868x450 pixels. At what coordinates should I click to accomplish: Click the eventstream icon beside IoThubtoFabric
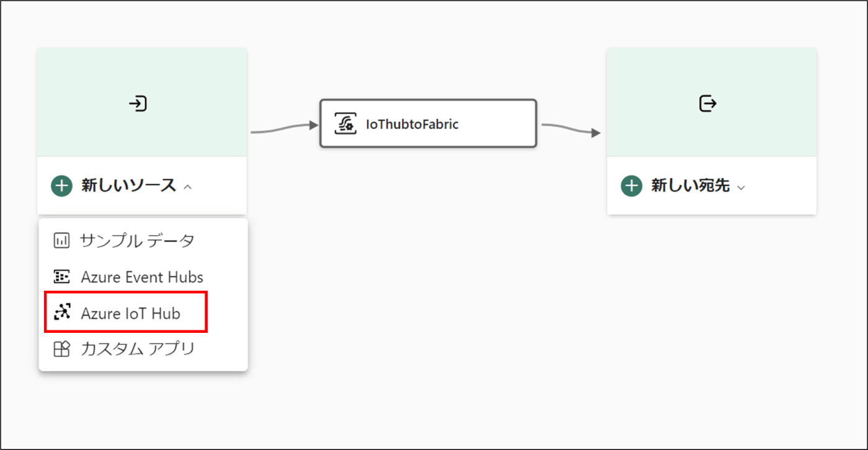(x=345, y=124)
